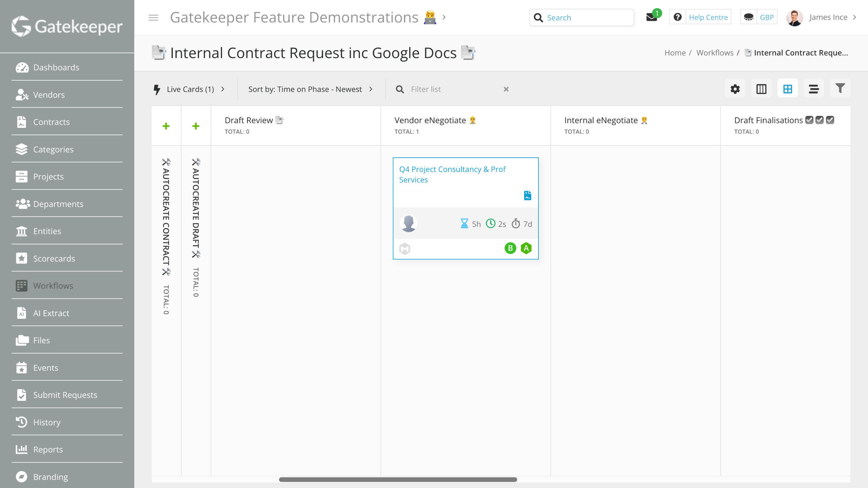Viewport: 868px width, 488px height.
Task: Go to Contracts in the sidebar
Action: (x=51, y=122)
